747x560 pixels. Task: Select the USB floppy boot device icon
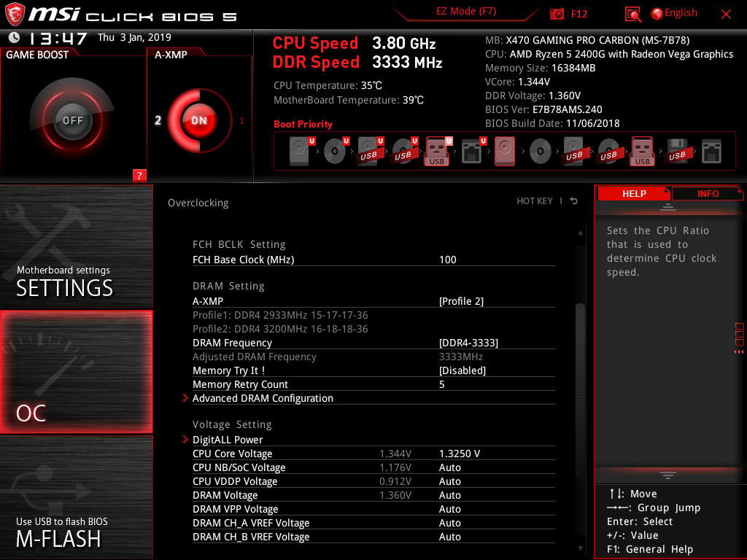[677, 151]
